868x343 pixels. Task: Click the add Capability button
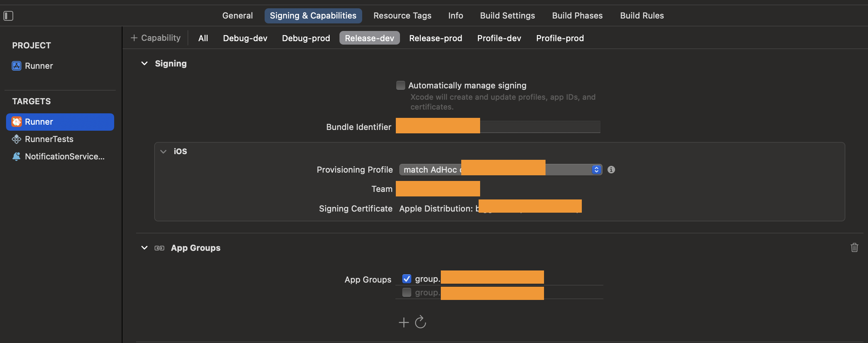[x=155, y=38]
